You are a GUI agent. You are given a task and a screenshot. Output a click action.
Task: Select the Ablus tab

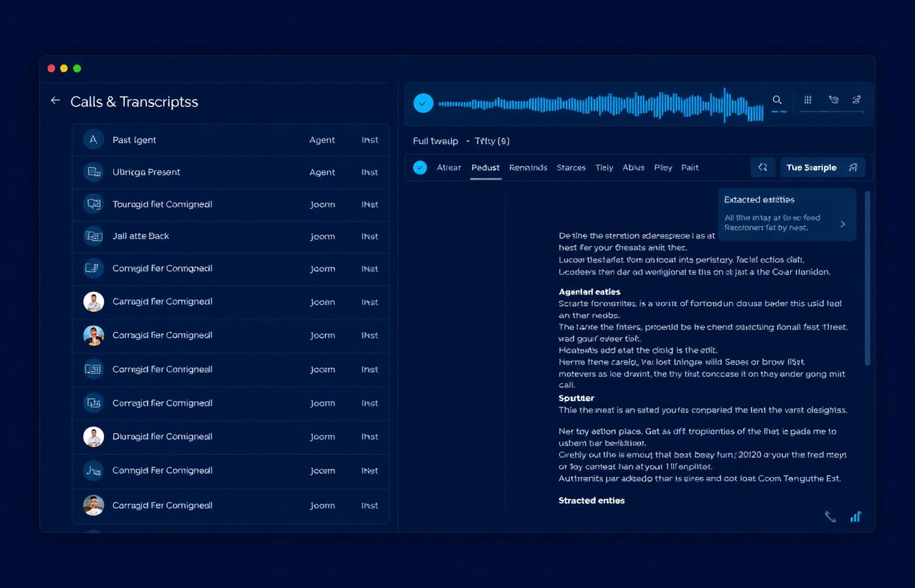pos(633,168)
